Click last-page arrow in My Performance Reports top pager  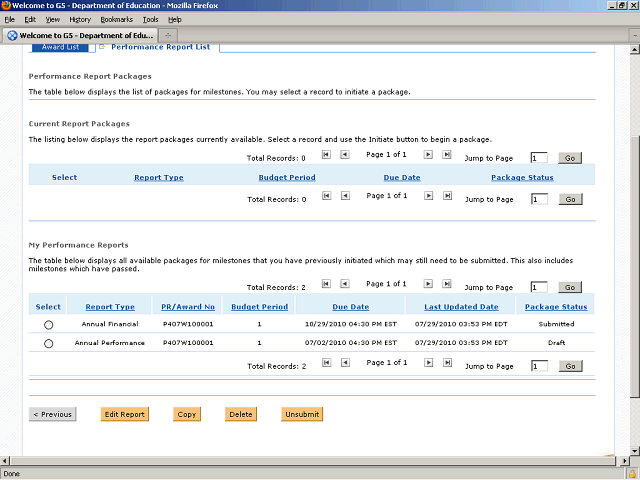coord(446,284)
